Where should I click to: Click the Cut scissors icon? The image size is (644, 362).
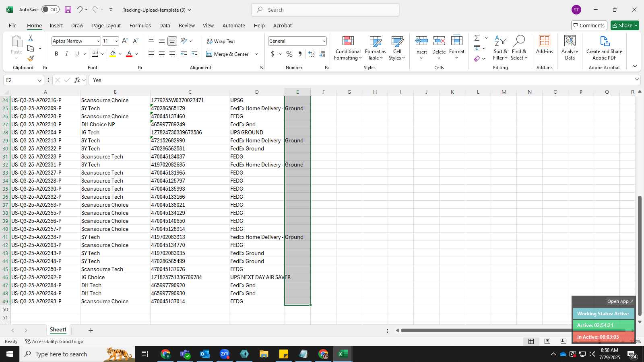31,38
